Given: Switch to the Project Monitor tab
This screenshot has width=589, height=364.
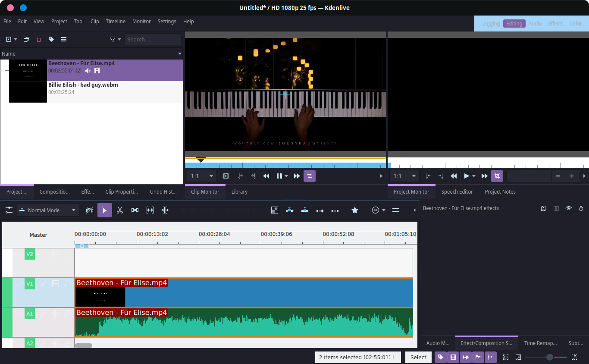Looking at the screenshot, I should [x=411, y=191].
